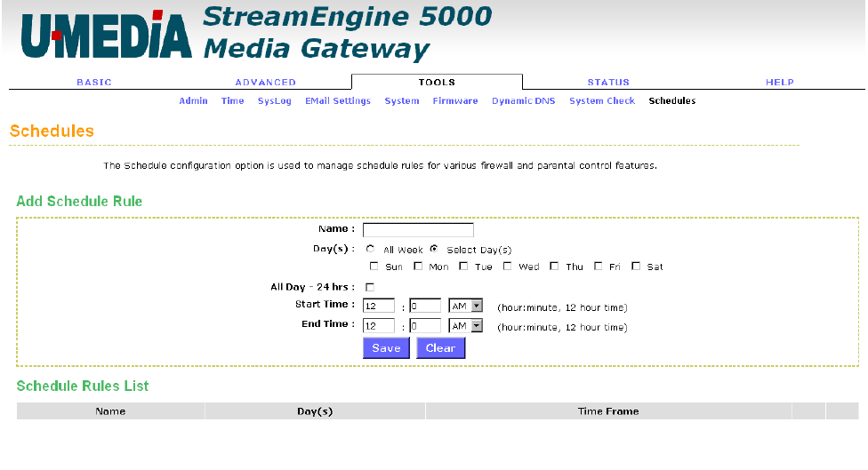Open Dynamic DNS settings
868x470 pixels.
pos(523,101)
